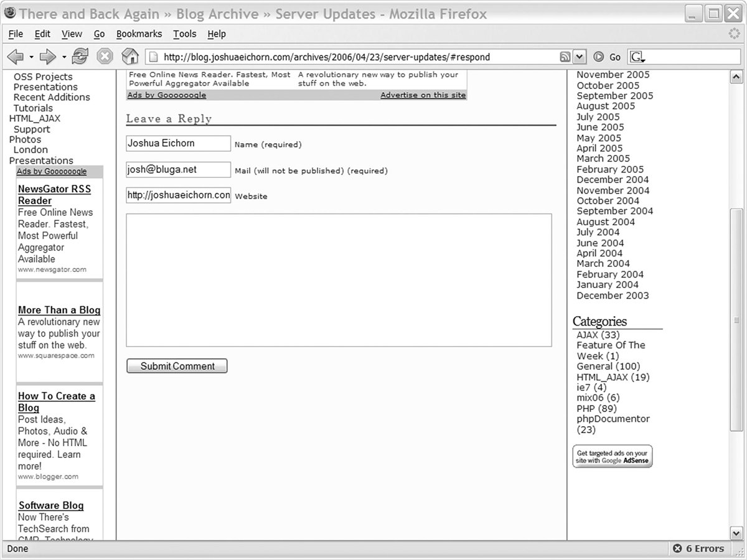
Task: Open the Forward history dropdown arrow
Action: click(63, 57)
